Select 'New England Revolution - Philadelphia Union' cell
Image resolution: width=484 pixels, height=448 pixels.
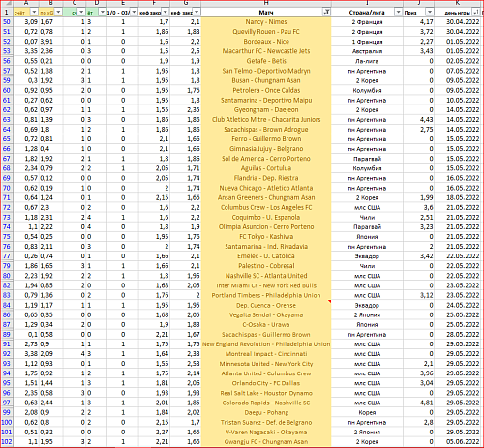266,344
